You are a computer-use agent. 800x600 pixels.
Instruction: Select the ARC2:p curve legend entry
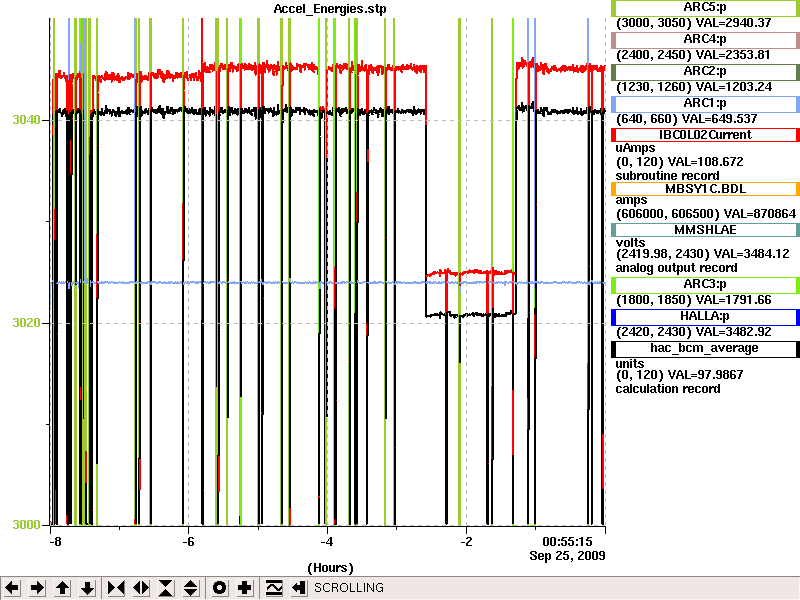(x=705, y=72)
